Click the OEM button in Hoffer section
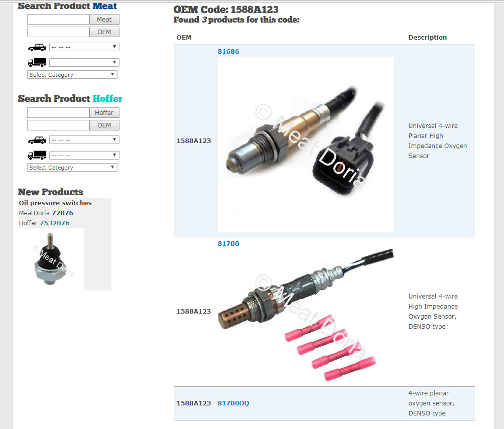Viewport: 504px width, 429px height. click(x=104, y=125)
